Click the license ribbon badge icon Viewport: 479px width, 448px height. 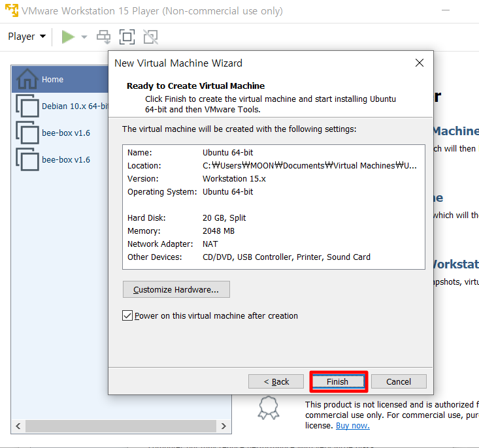pos(269,408)
